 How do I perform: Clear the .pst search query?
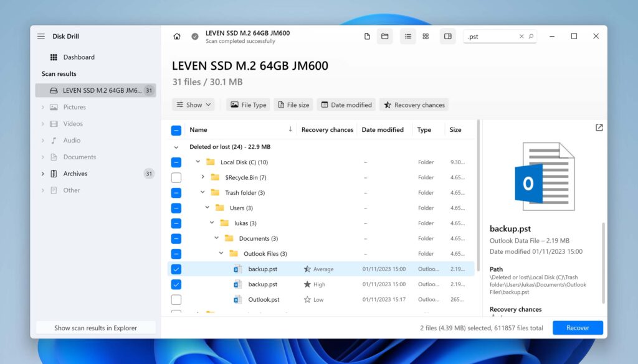(522, 36)
